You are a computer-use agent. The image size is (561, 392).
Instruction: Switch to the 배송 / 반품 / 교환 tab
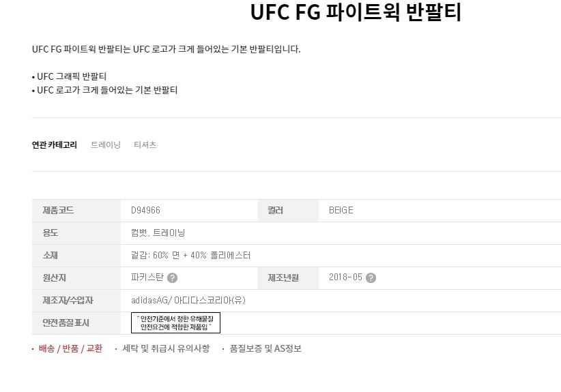click(70, 349)
